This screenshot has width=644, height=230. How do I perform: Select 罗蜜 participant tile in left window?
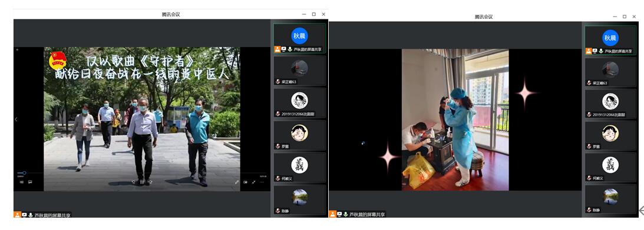[300, 135]
